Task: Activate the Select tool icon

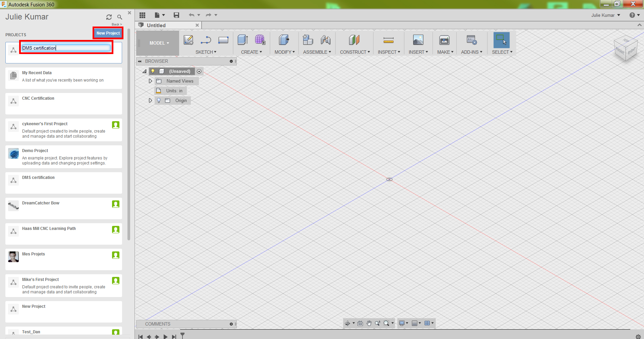Action: [x=501, y=40]
